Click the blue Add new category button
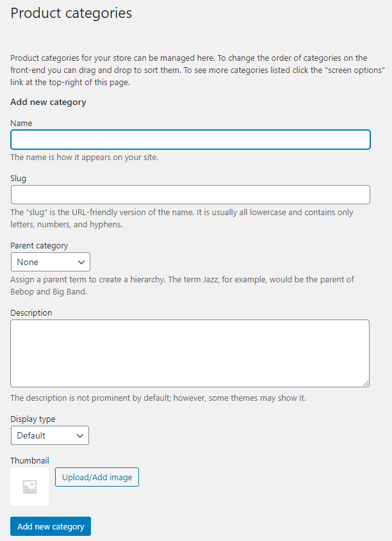Image resolution: width=392 pixels, height=541 pixels. pyautogui.click(x=51, y=526)
